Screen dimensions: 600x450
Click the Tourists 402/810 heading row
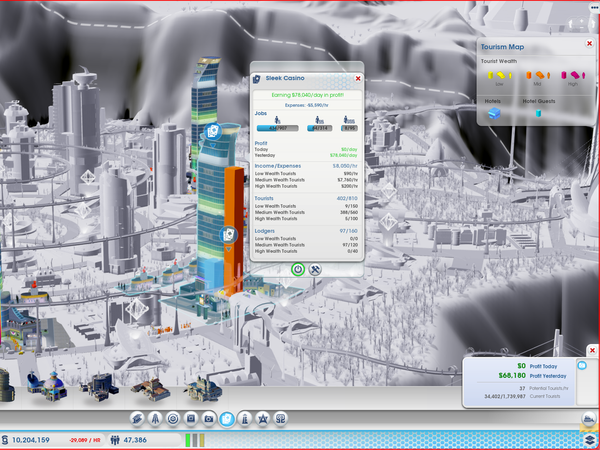[x=306, y=198]
